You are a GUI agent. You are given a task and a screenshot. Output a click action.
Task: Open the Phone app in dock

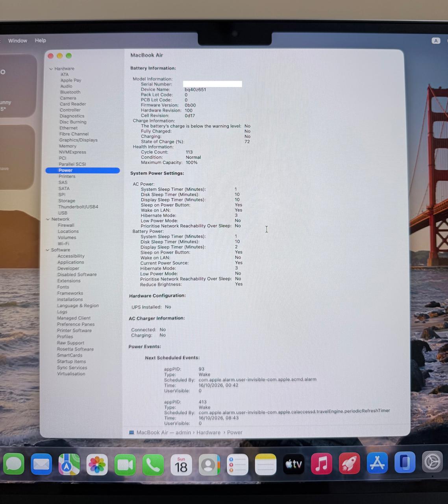(x=153, y=465)
